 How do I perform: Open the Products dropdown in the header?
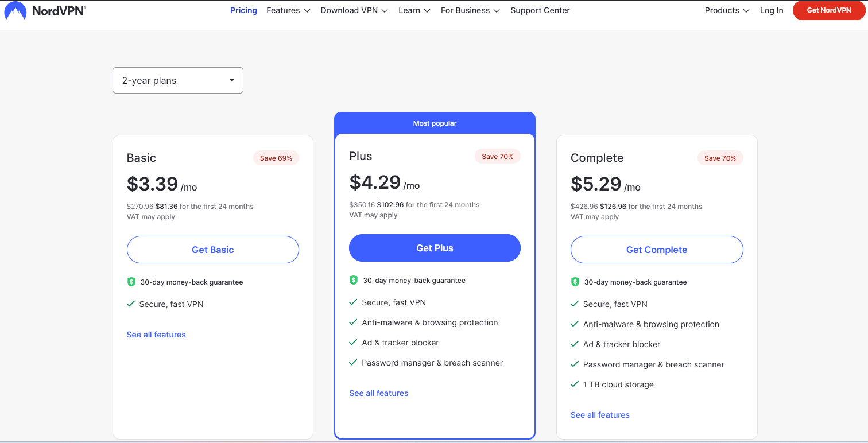(727, 10)
